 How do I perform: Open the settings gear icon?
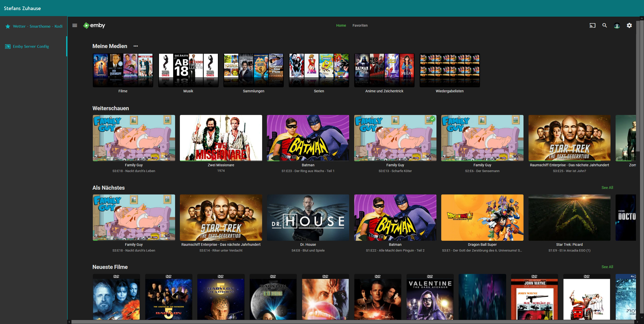pos(629,25)
